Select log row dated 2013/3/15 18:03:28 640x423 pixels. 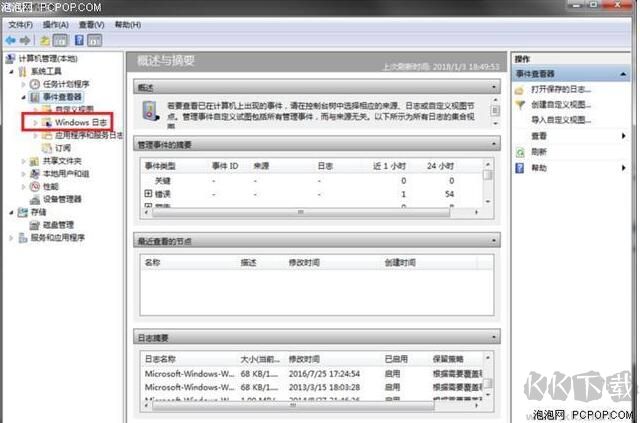pyautogui.click(x=312, y=387)
